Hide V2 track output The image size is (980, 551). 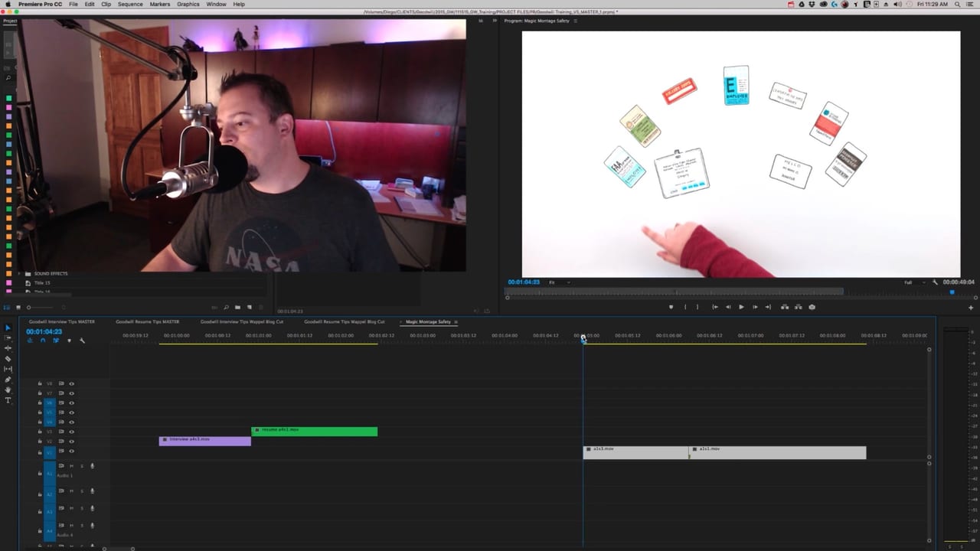[72, 442]
